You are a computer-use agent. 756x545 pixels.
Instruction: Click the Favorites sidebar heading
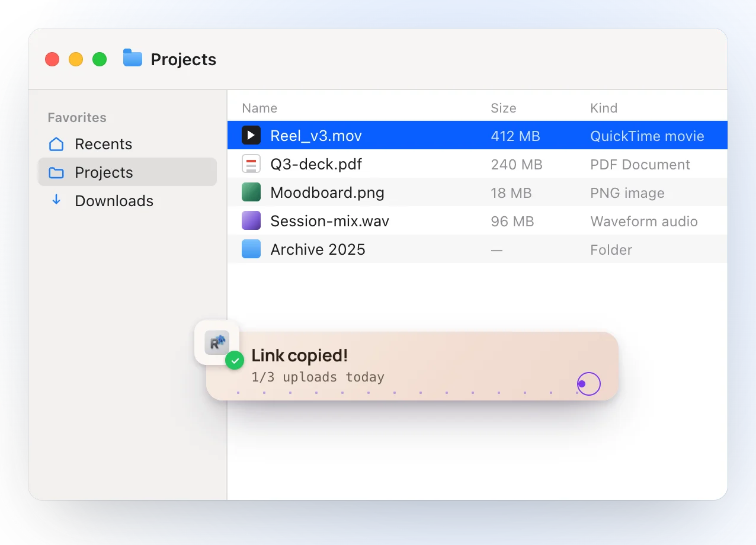point(77,117)
